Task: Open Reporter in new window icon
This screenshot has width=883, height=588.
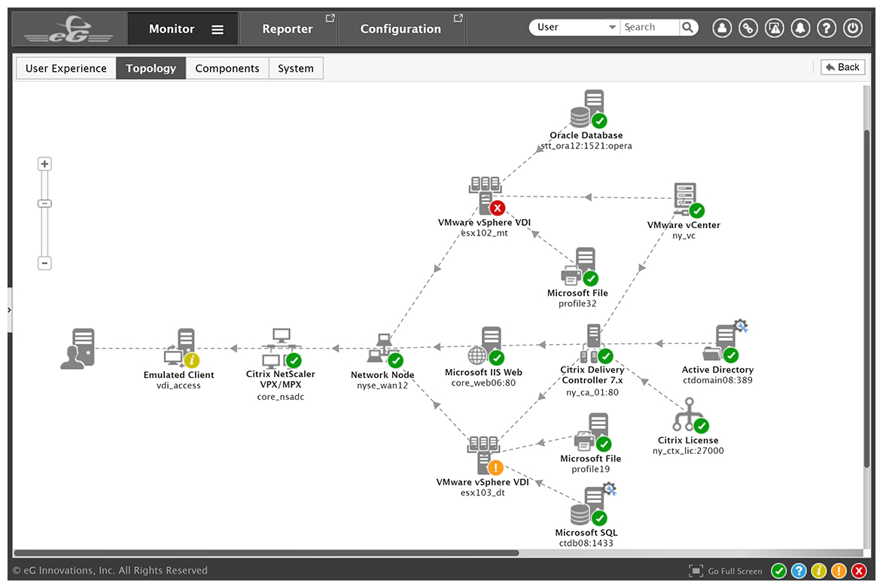Action: [x=330, y=18]
